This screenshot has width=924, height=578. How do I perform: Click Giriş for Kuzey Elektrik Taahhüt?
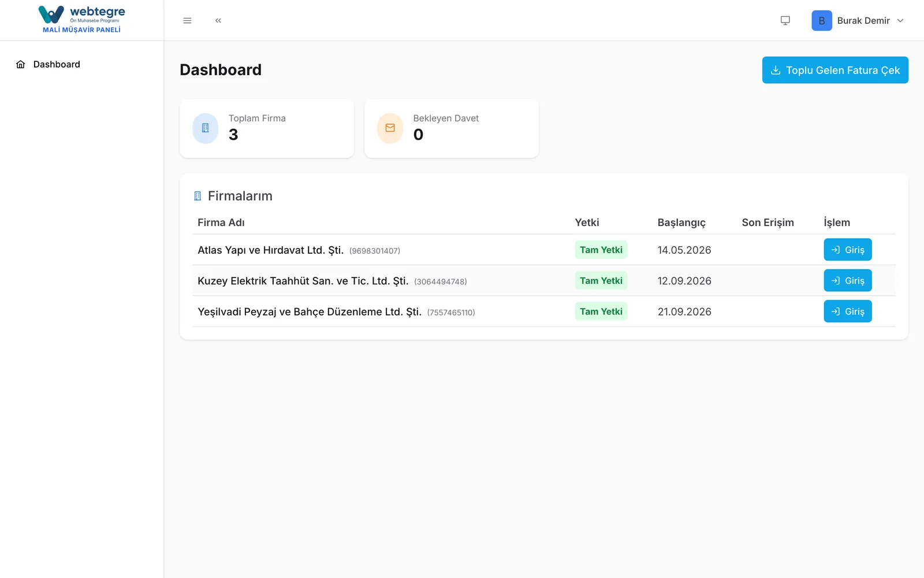(x=848, y=280)
